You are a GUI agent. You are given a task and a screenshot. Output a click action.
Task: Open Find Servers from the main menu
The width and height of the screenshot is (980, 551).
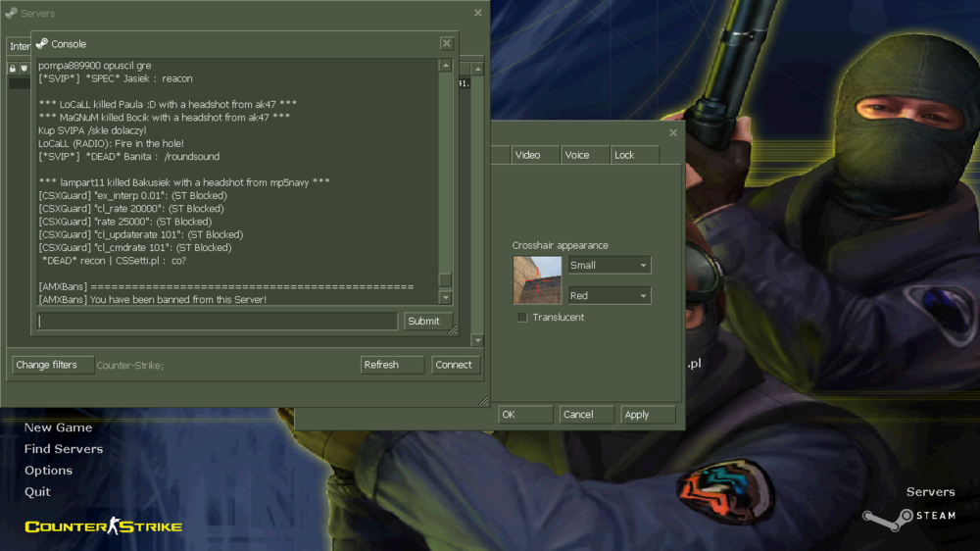(x=64, y=449)
